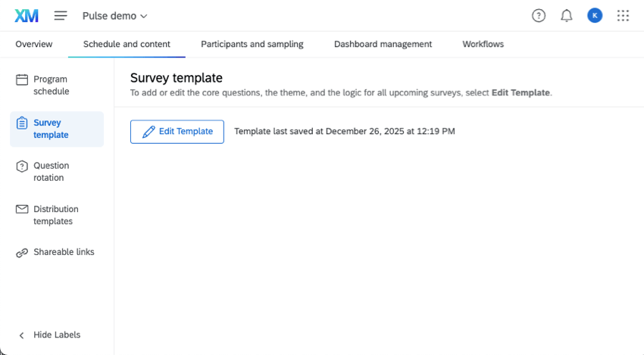Go to Dashboard management tab
This screenshot has width=644, height=355.
[383, 44]
